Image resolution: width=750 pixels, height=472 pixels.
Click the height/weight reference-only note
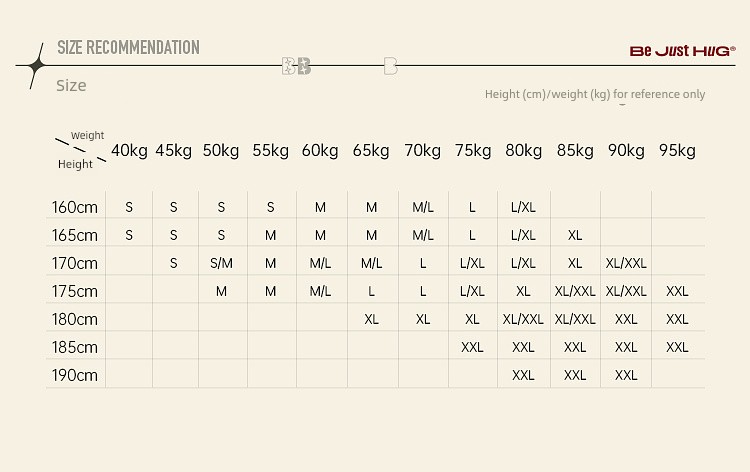[x=595, y=95]
